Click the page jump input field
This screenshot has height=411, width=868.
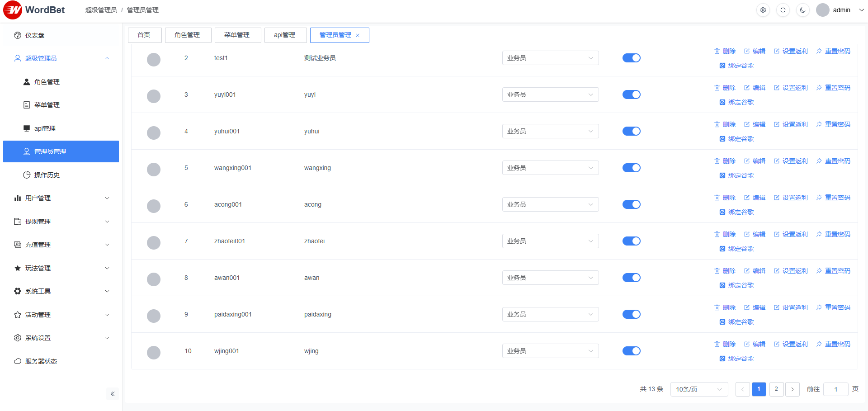click(835, 389)
